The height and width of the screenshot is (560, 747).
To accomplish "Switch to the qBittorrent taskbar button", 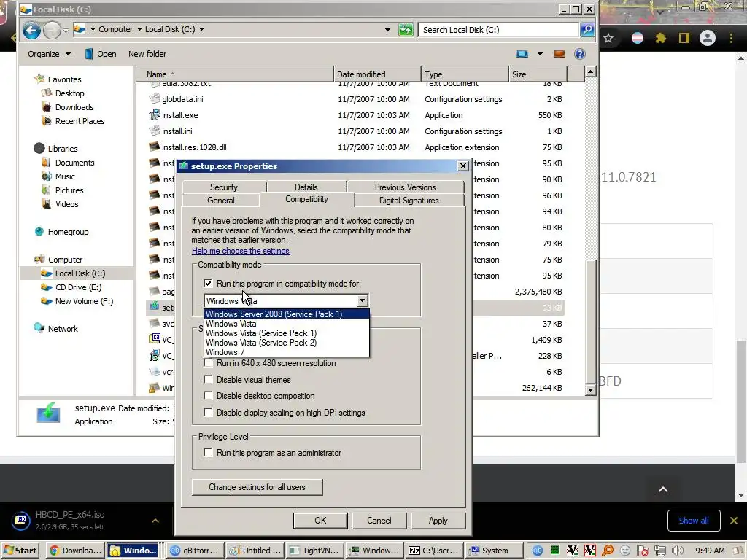I will coord(194,551).
